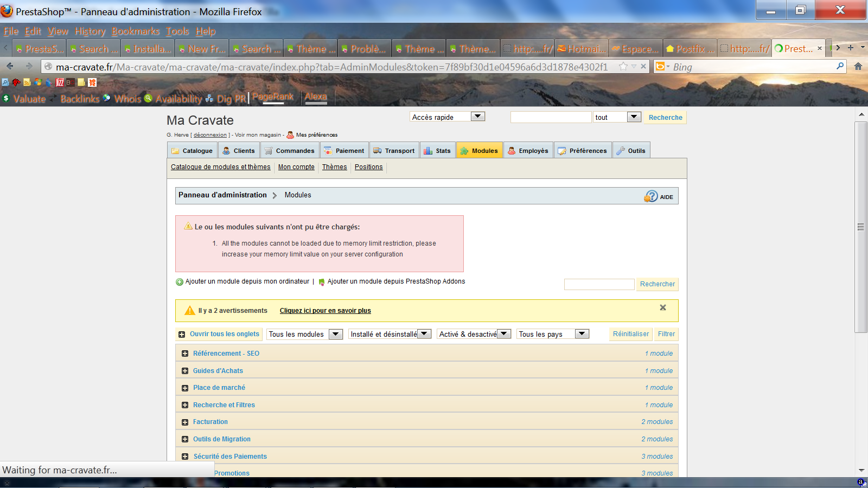The height and width of the screenshot is (488, 868).
Task: Open the Stats admin tab
Action: 437,150
